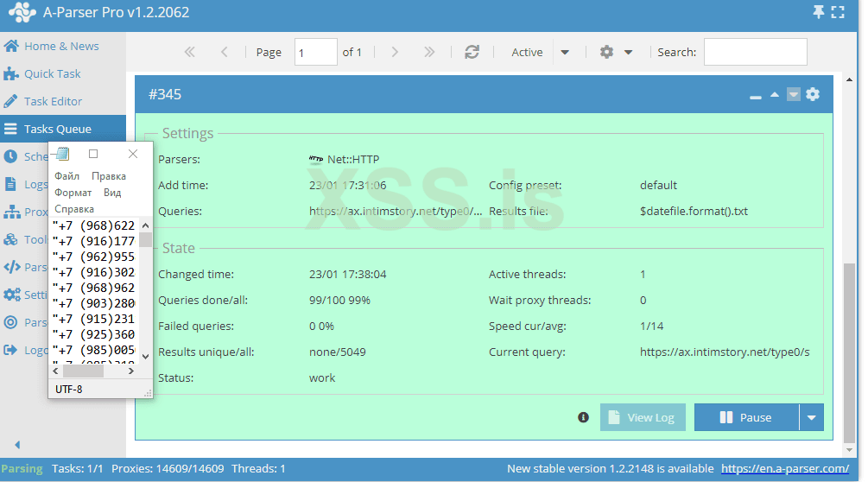Click Net::HTTP parser name
This screenshot has width=868, height=482.
click(353, 160)
